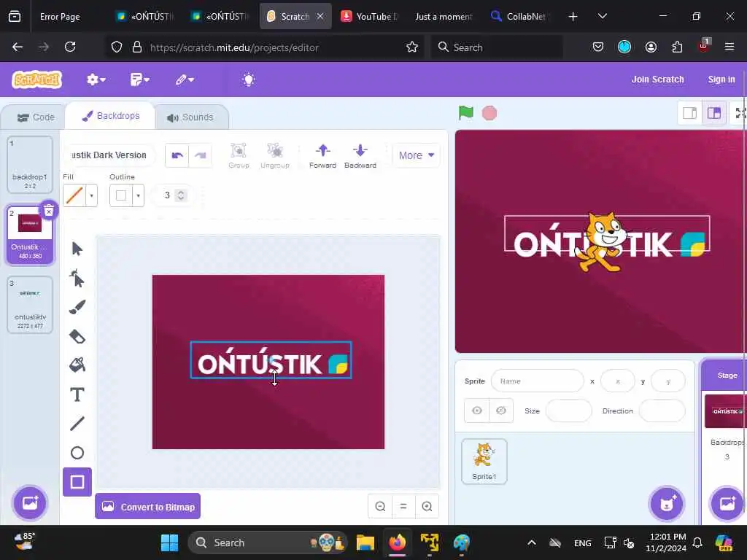Screen dimensions: 747x560
Task: Toggle sprite hide (crossed eye) button
Action: pyautogui.click(x=500, y=411)
